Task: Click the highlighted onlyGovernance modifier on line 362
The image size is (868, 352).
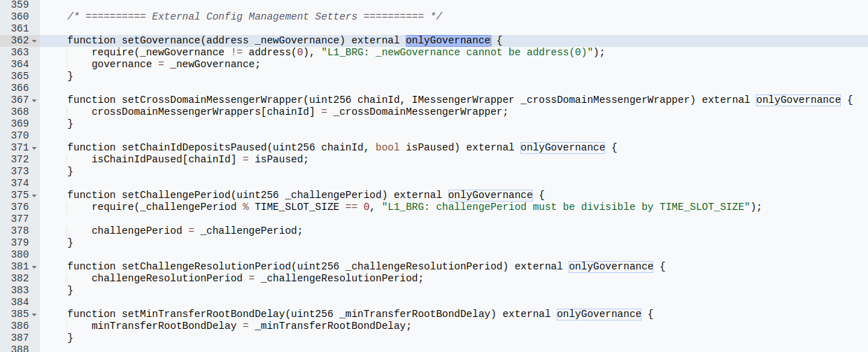Action: pos(448,41)
